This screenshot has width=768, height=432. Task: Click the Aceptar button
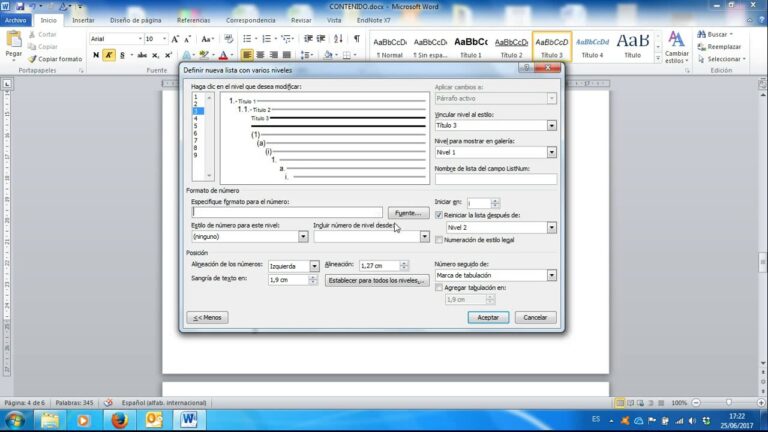[x=488, y=317]
